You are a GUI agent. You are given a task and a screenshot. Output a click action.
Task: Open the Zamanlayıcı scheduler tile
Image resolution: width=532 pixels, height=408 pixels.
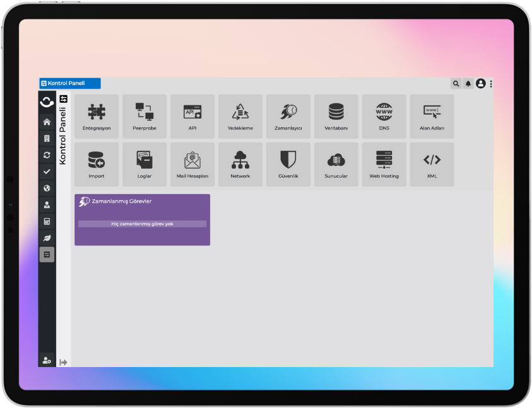pos(288,117)
